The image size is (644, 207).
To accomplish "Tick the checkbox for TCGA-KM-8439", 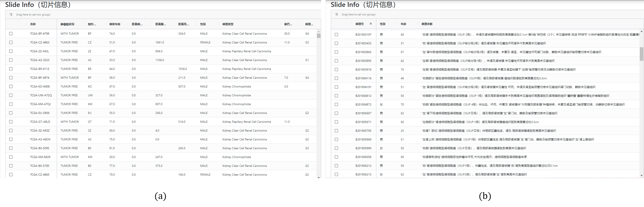I will pyautogui.click(x=11, y=157).
